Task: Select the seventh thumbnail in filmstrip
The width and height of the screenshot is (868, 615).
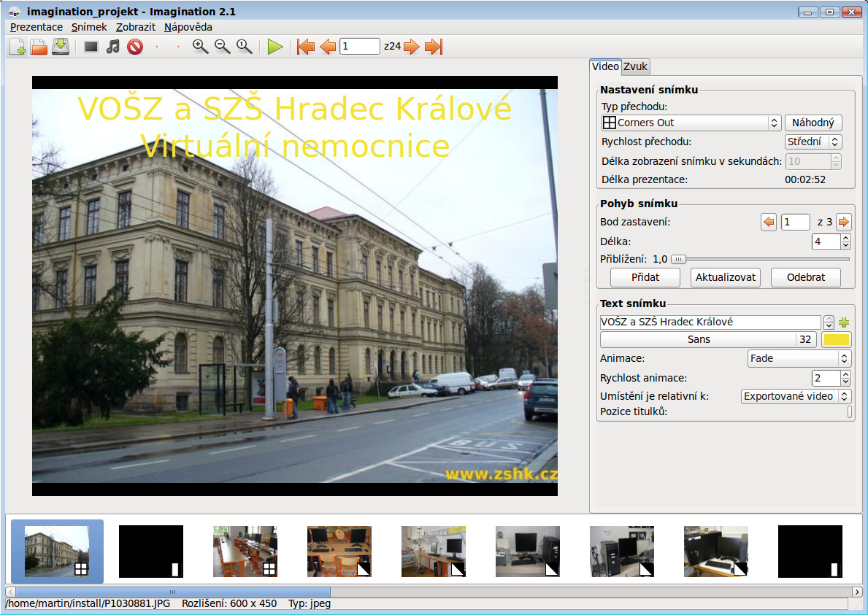Action: [x=622, y=552]
